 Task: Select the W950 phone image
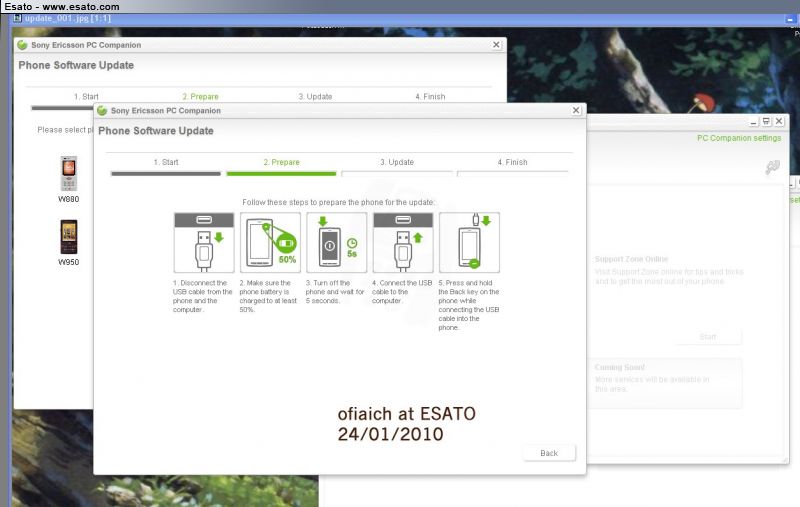pyautogui.click(x=68, y=237)
